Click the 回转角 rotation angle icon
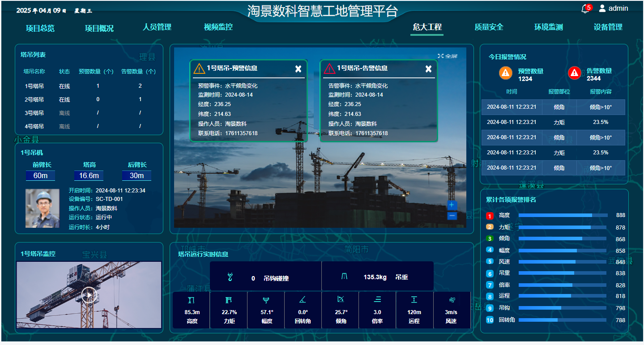 coord(303,300)
